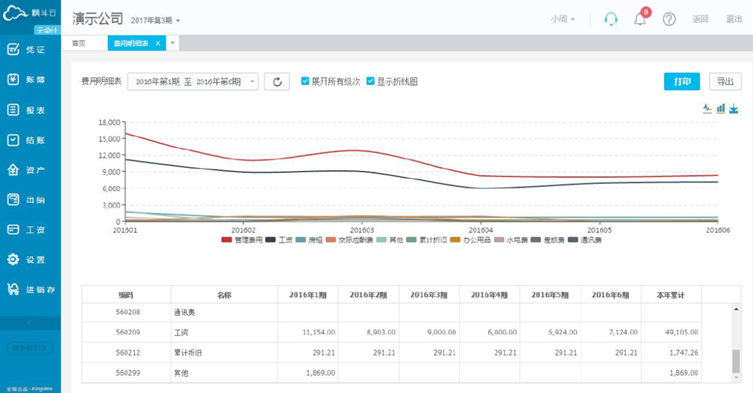Open the 设置 settings gear icon
The image size is (753, 393).
[x=13, y=259]
